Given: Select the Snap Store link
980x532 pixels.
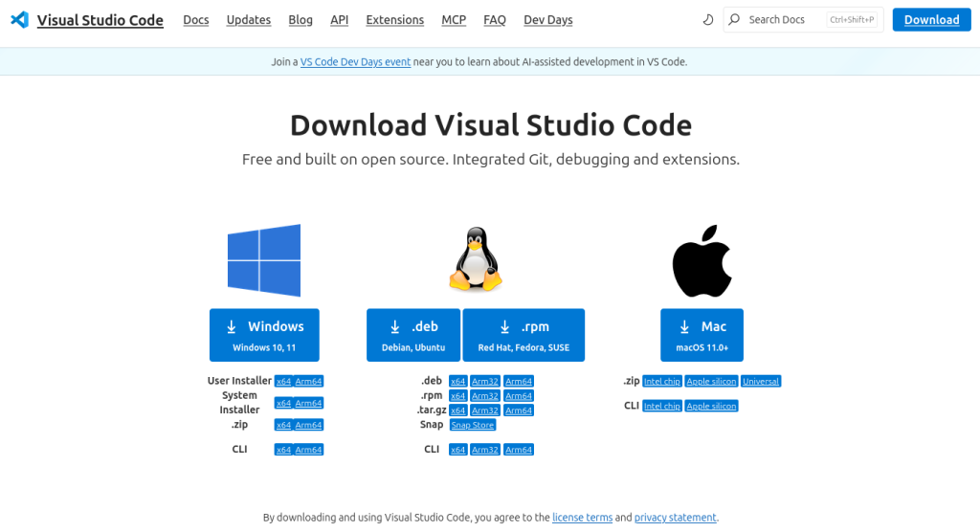Looking at the screenshot, I should (x=472, y=425).
